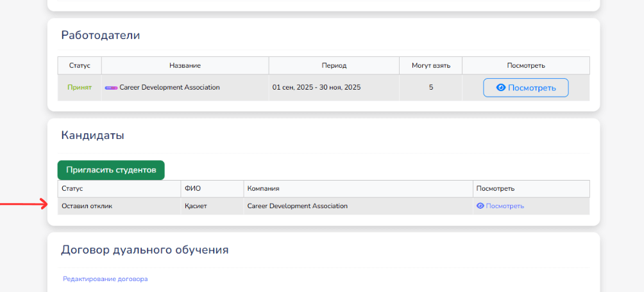Click the eye icon in Қасиет candidate row
The height and width of the screenshot is (292, 644).
(x=480, y=206)
